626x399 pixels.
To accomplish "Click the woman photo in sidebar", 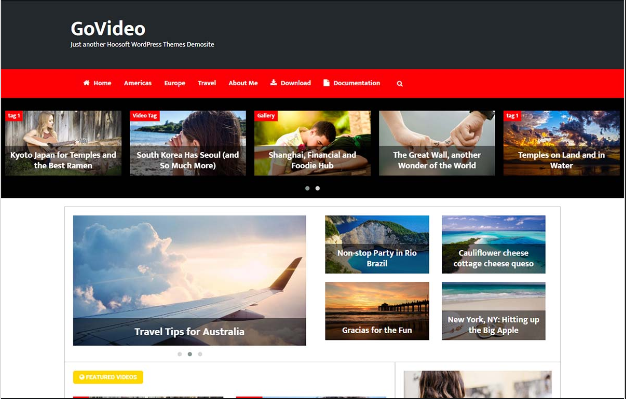I will [x=477, y=384].
